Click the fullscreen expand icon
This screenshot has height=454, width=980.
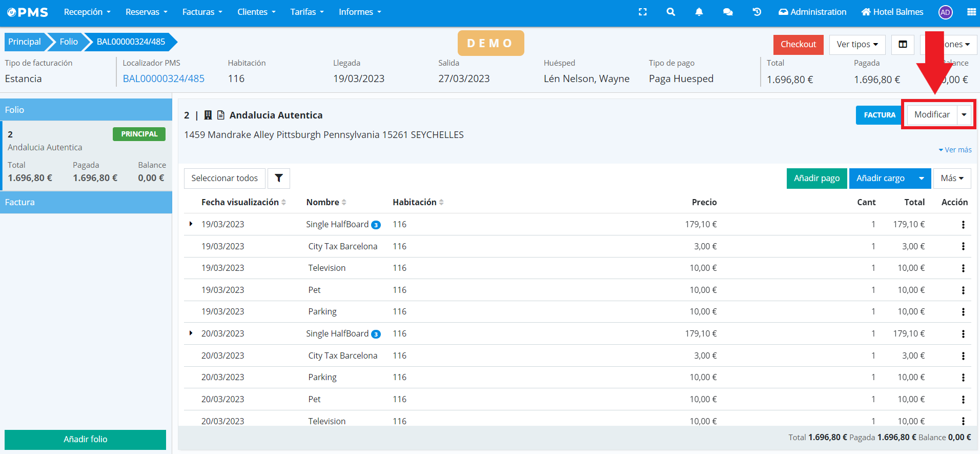click(x=643, y=12)
